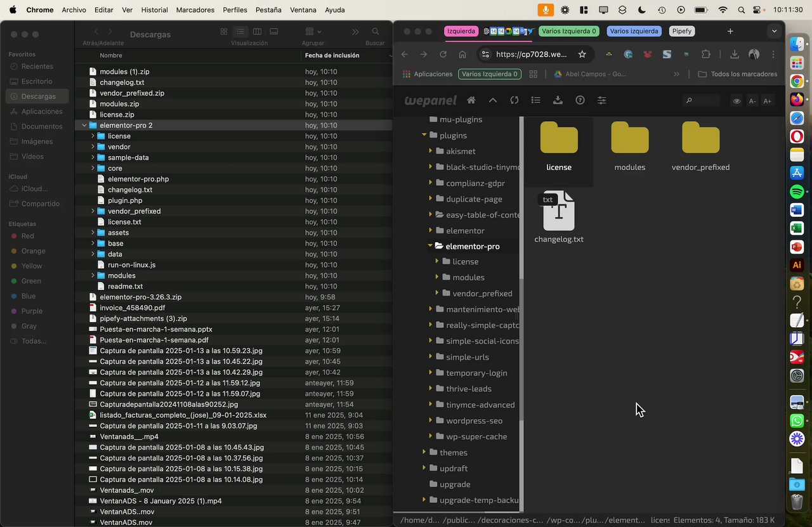
Task: Open the Ventana menu
Action: (x=303, y=10)
